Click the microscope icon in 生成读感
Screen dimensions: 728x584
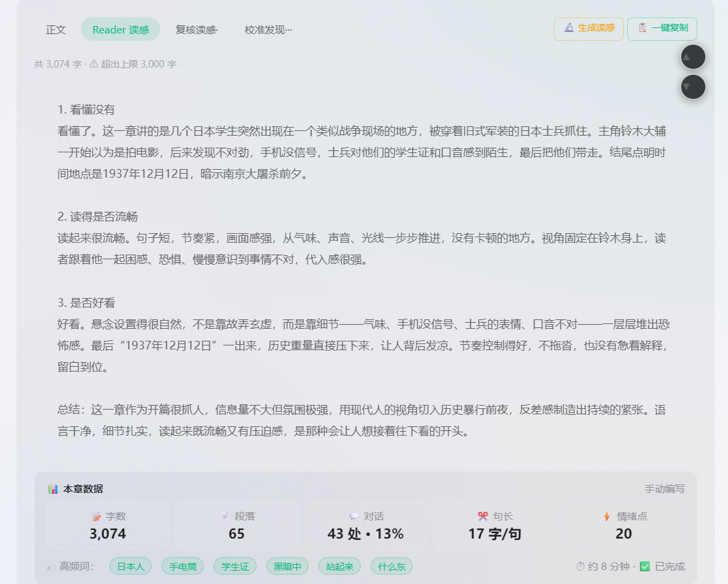coord(569,28)
